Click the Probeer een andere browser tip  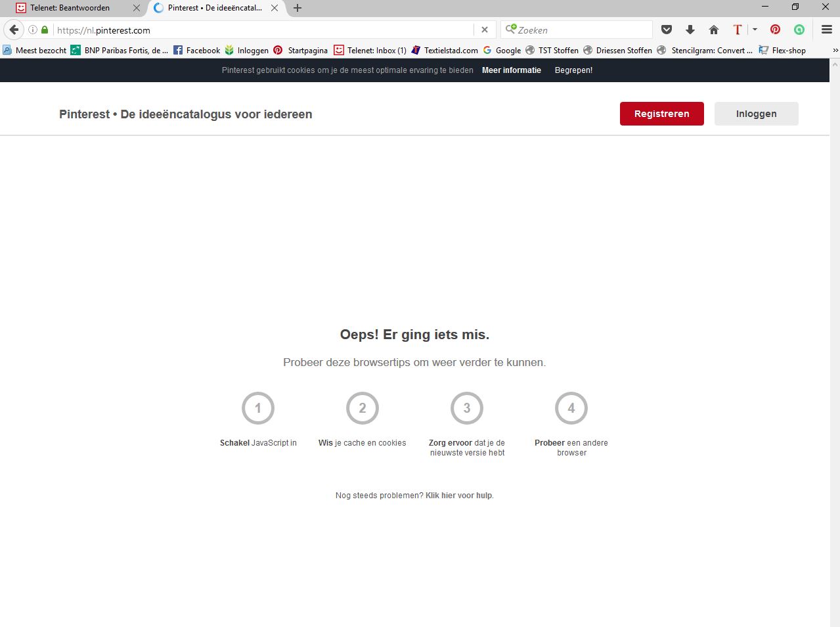coord(571,448)
